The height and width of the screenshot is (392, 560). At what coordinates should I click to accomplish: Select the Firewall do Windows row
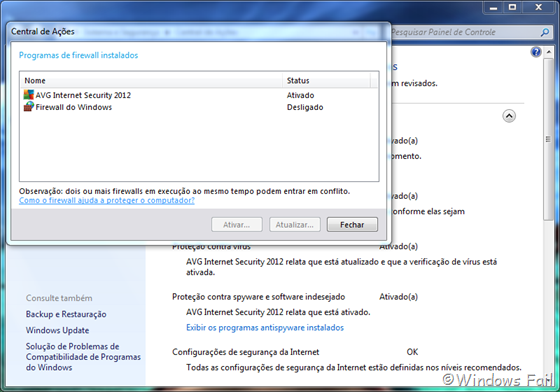point(199,107)
